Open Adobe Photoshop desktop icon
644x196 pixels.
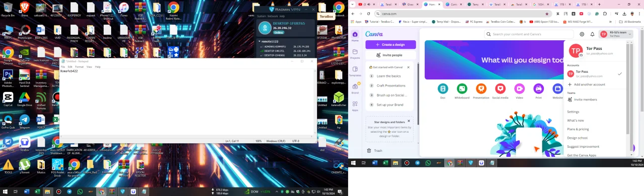[8, 77]
